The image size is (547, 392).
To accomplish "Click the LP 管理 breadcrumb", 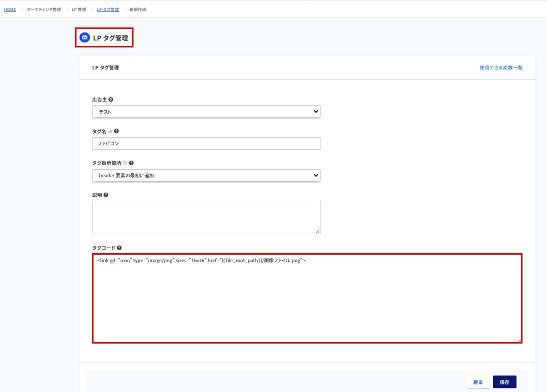I will (79, 10).
